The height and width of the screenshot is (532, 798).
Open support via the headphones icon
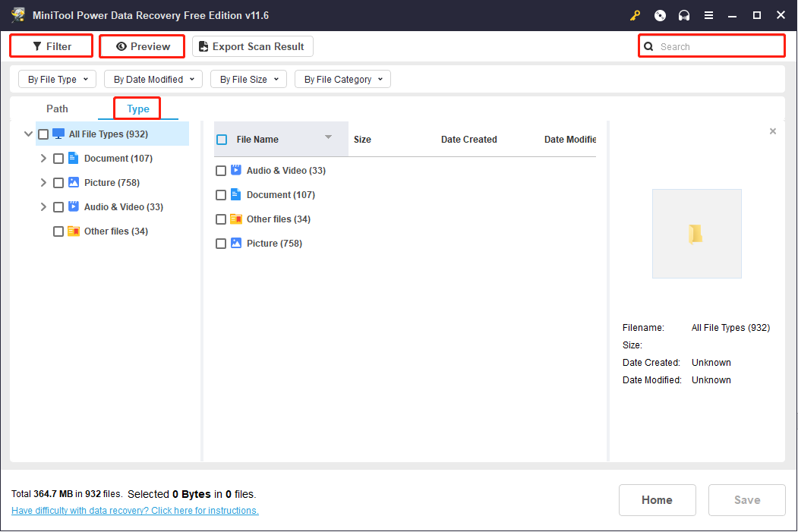pyautogui.click(x=684, y=15)
